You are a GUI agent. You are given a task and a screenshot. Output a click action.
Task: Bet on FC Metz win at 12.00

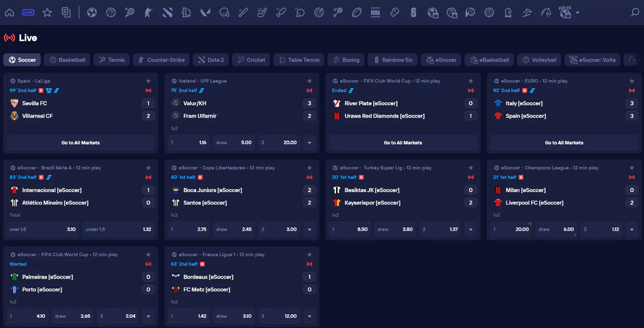click(279, 316)
